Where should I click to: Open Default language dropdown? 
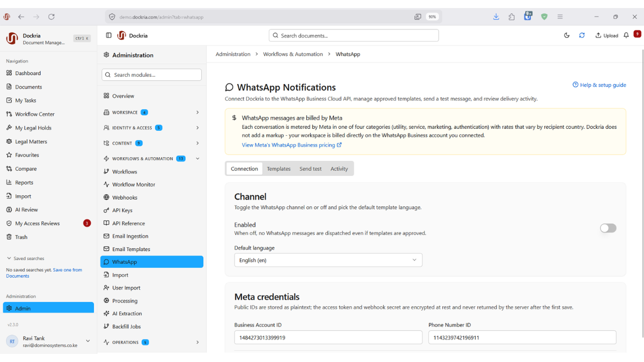[x=328, y=260]
